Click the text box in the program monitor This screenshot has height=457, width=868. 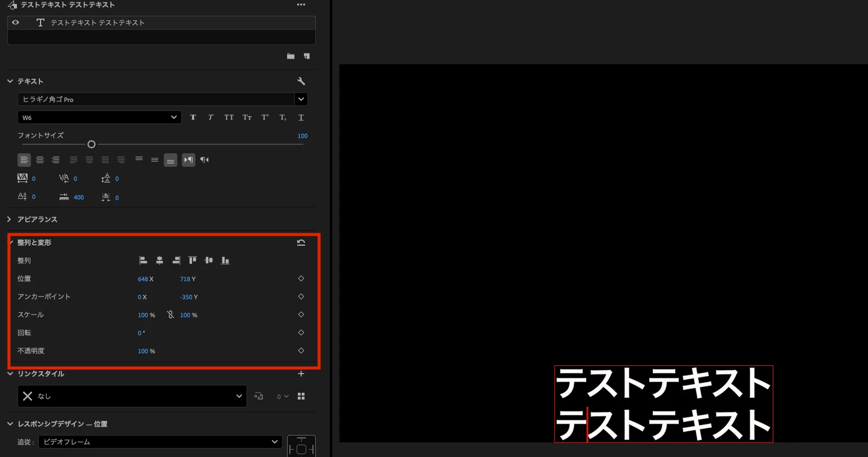[x=664, y=404]
